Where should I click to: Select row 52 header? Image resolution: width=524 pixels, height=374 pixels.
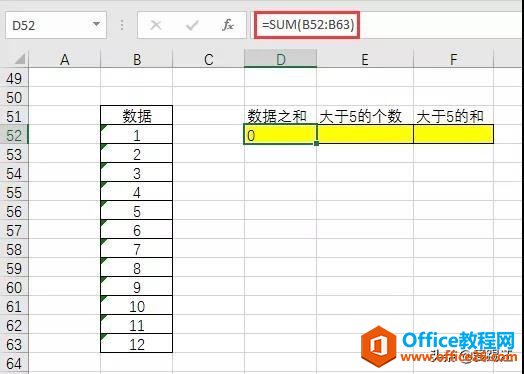coord(14,135)
